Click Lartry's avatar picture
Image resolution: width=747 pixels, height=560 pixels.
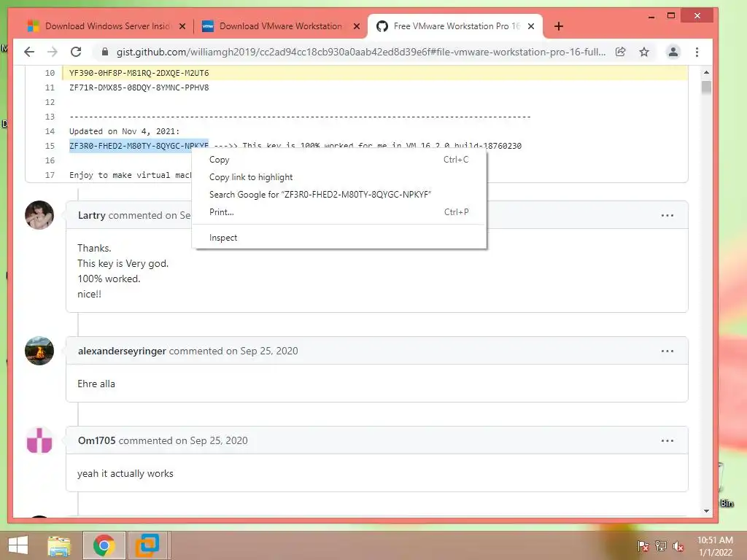39,215
